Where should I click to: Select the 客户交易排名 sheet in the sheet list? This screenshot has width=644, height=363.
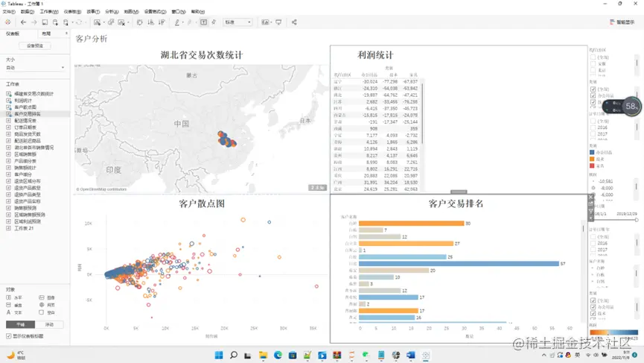(28, 114)
